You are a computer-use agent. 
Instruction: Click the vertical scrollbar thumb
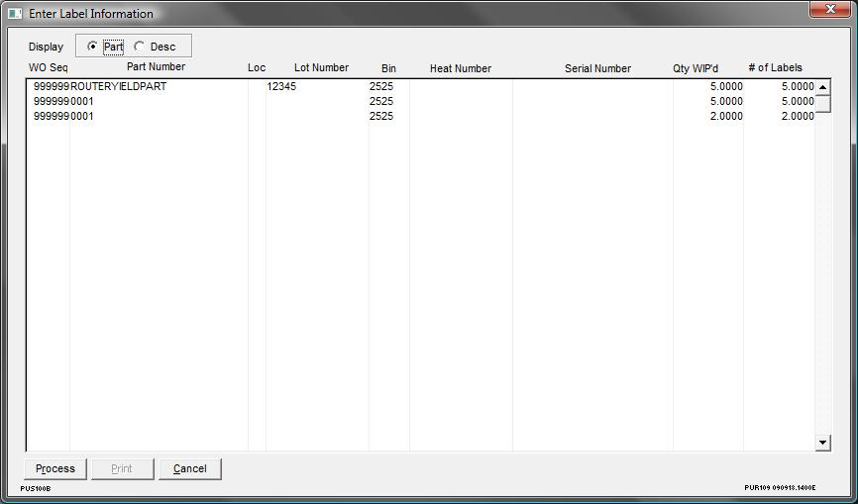[822, 104]
